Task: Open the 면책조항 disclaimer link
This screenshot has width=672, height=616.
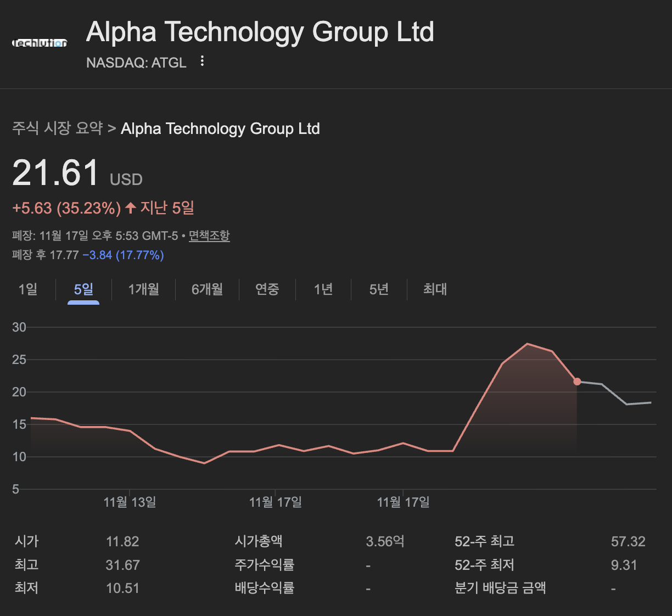Action: pos(209,236)
